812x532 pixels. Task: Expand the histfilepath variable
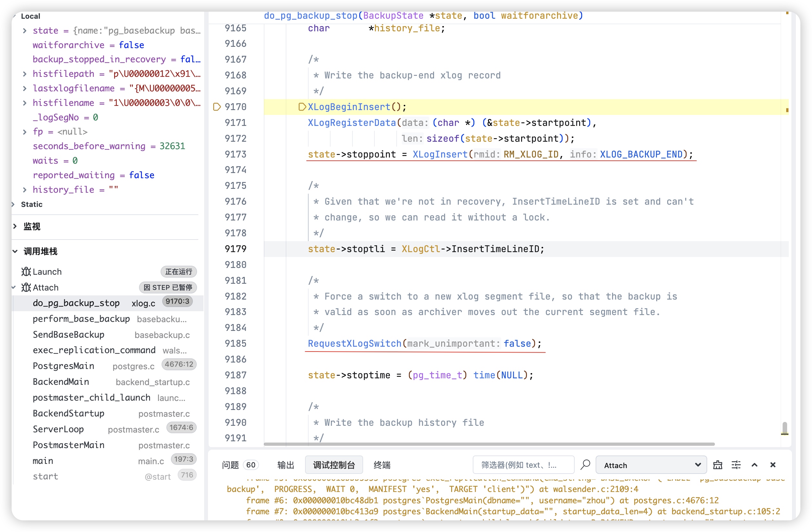(x=25, y=74)
